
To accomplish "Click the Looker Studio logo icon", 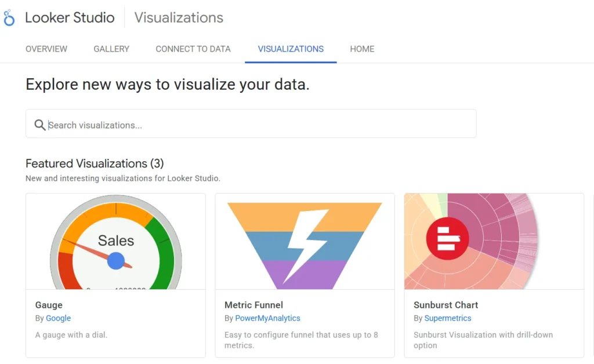I will coord(9,18).
